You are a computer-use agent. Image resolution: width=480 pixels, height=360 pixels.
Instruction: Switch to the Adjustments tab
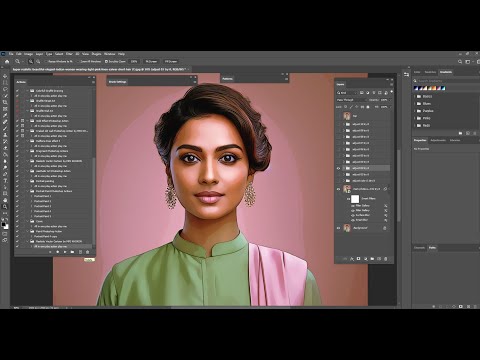pos(438,140)
